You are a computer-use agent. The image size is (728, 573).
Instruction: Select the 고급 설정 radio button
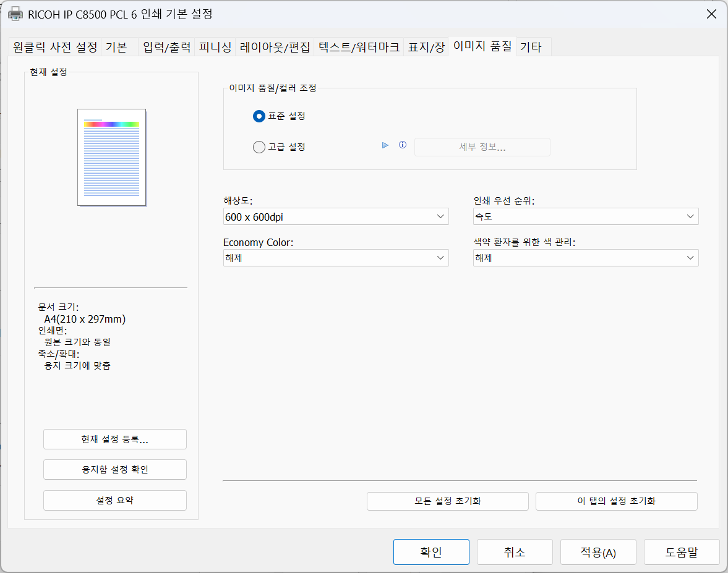pyautogui.click(x=259, y=147)
